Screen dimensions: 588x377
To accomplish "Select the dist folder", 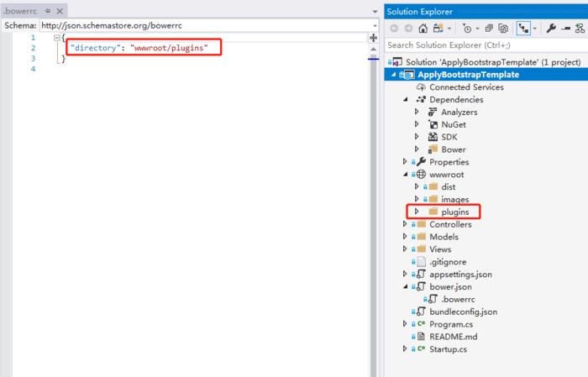I will click(x=448, y=187).
